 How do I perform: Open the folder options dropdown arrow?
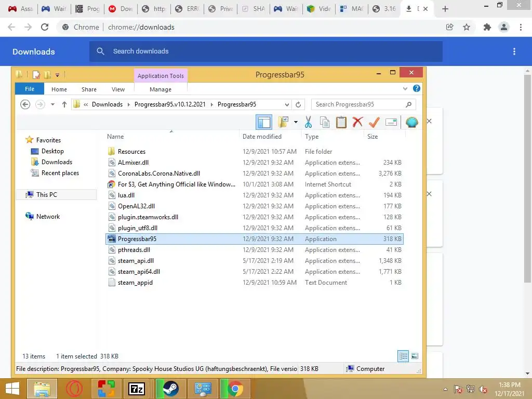click(296, 122)
